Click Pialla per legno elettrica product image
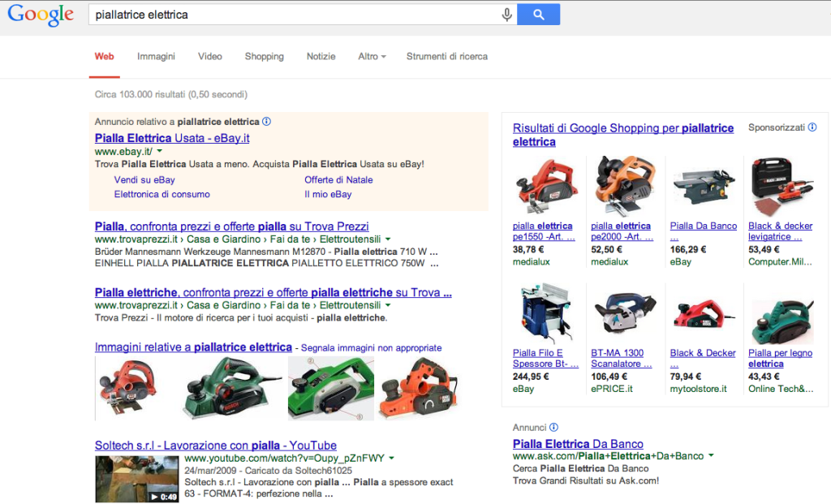 (782, 321)
